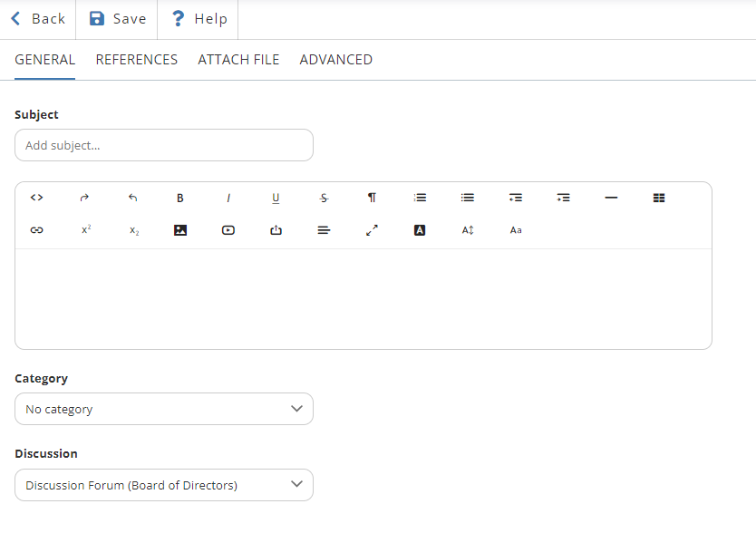Expand the editor to fullscreen
This screenshot has width=756, height=533.
(x=372, y=230)
